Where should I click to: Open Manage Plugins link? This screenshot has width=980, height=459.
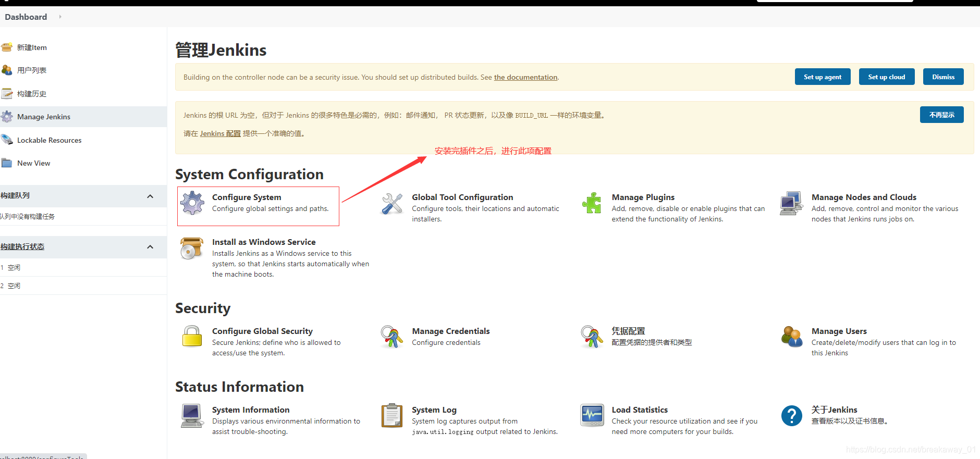(643, 197)
